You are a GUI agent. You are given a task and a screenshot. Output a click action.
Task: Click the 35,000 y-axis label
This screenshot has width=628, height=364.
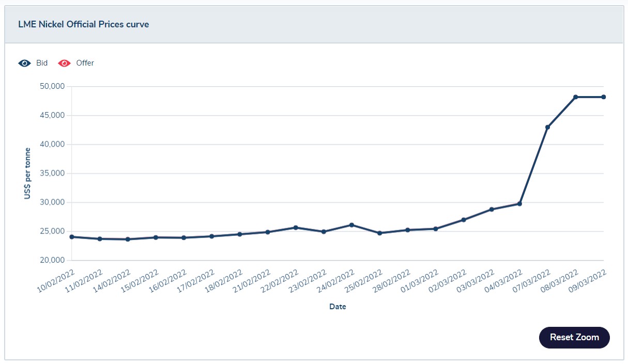tap(52, 173)
